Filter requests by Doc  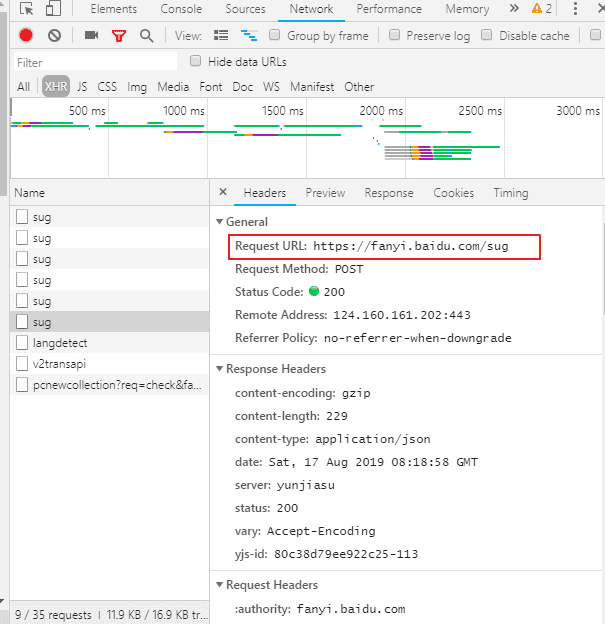pos(242,87)
